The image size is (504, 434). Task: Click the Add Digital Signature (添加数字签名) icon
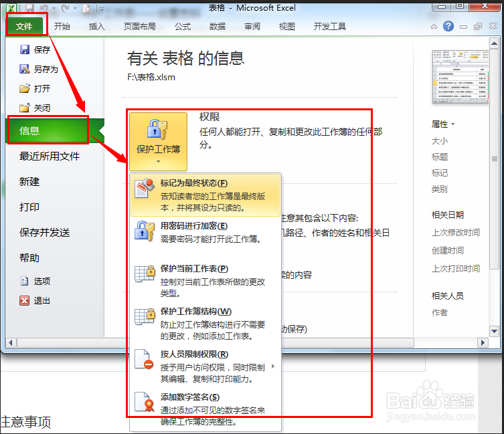pos(145,402)
